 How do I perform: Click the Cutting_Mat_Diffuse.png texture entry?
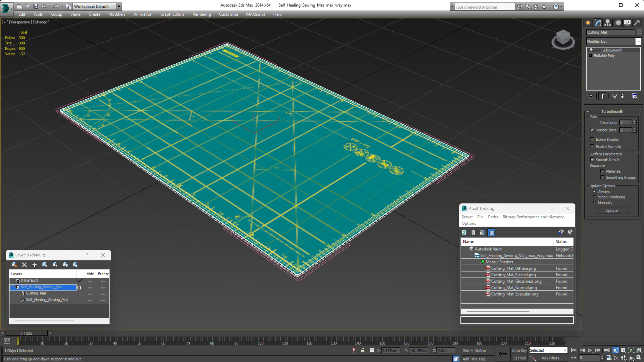[x=513, y=268]
